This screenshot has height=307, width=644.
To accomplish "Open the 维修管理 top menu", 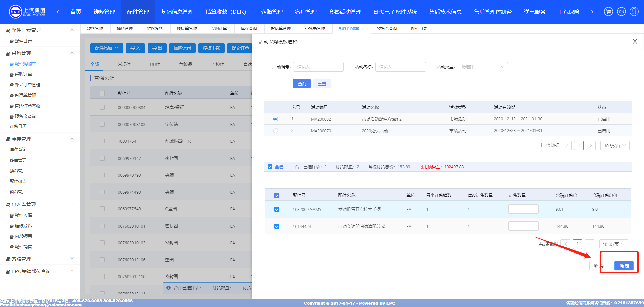I will pos(104,12).
